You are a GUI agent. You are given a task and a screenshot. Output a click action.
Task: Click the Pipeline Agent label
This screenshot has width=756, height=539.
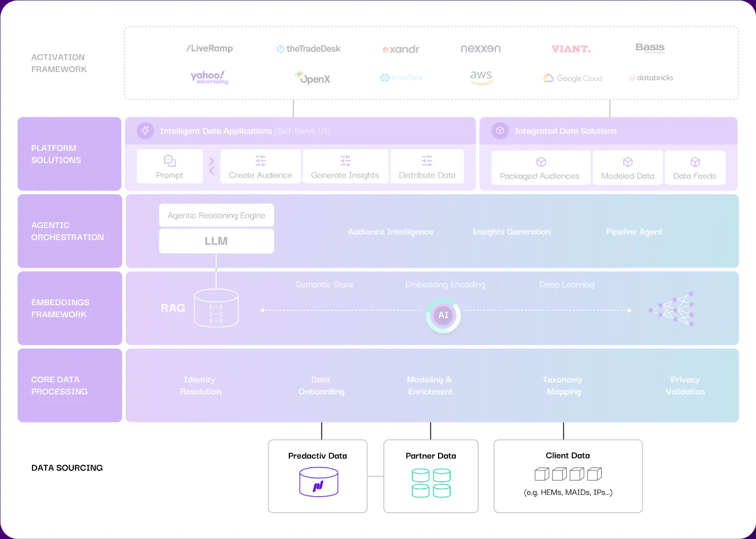pyautogui.click(x=634, y=231)
